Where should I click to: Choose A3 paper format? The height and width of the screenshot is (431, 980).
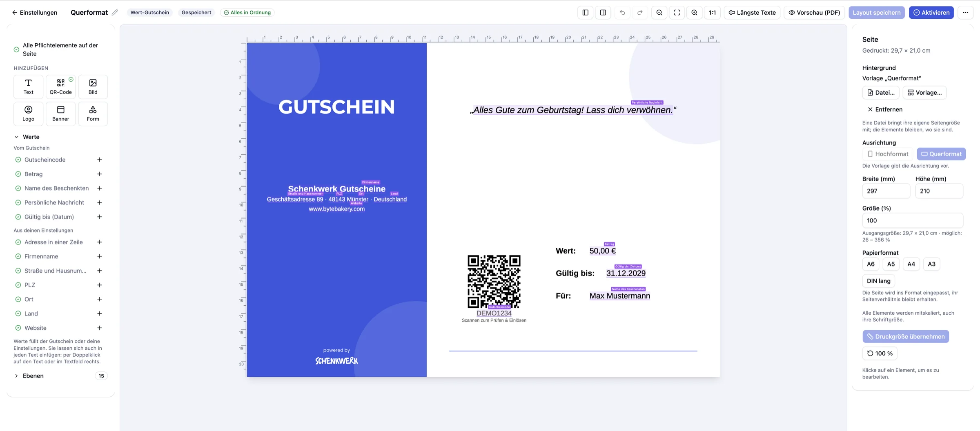point(931,264)
